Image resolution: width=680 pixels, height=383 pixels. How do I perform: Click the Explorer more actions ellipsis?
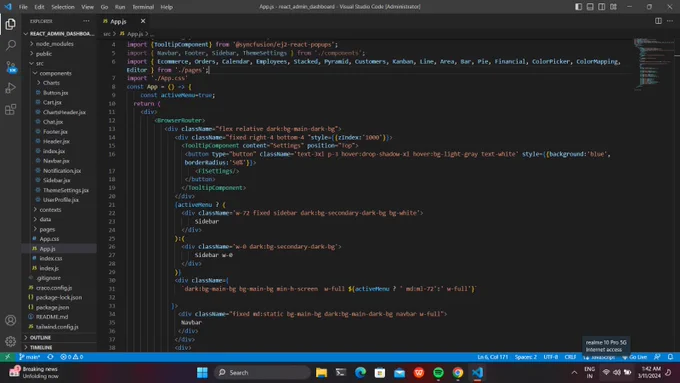(86, 21)
